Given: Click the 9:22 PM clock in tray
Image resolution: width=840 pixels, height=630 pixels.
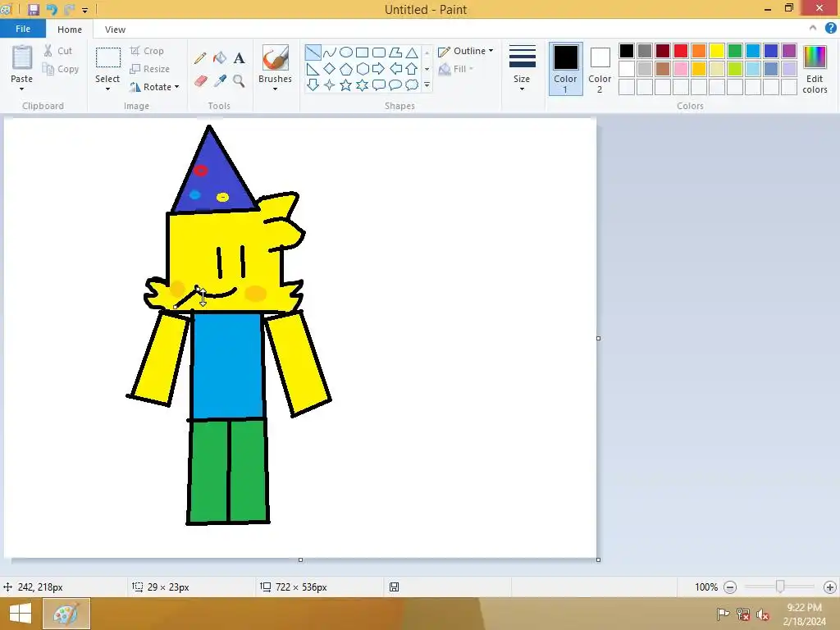Looking at the screenshot, I should (x=804, y=608).
